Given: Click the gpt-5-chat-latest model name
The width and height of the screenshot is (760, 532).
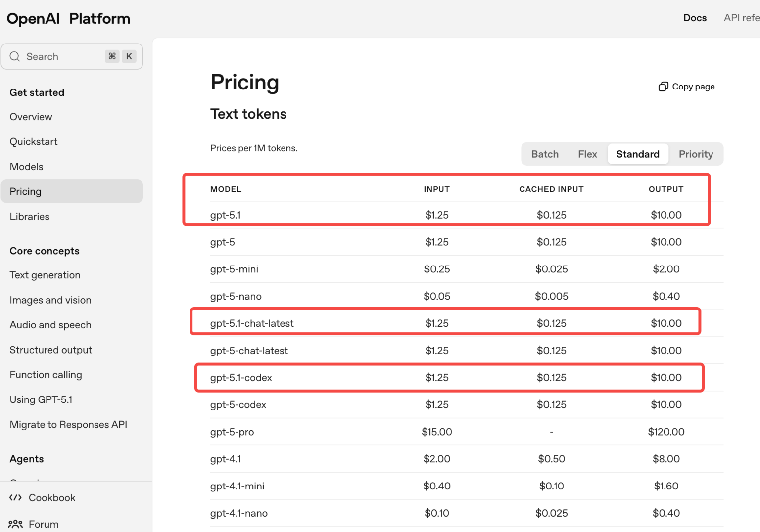Looking at the screenshot, I should (x=249, y=351).
